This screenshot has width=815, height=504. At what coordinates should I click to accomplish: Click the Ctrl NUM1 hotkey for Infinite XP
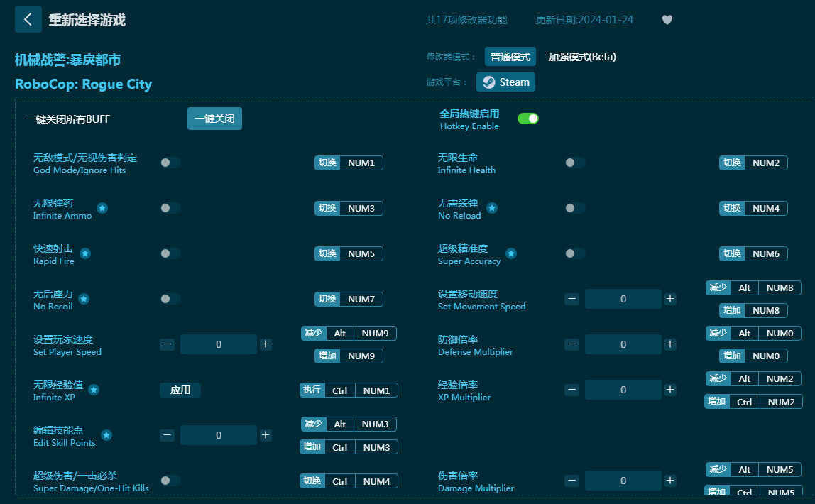point(349,390)
